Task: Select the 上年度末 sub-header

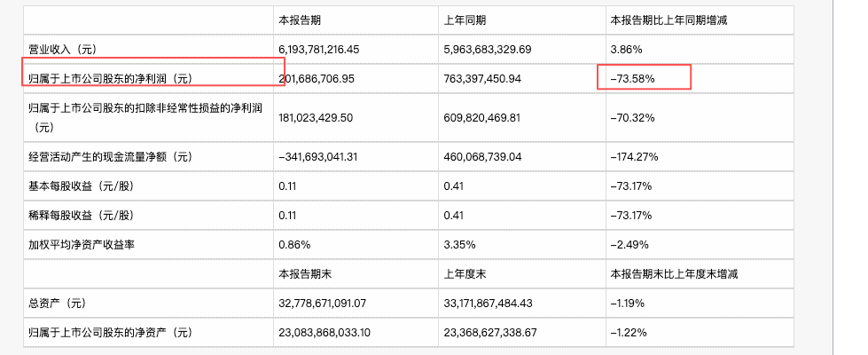Action: click(465, 273)
